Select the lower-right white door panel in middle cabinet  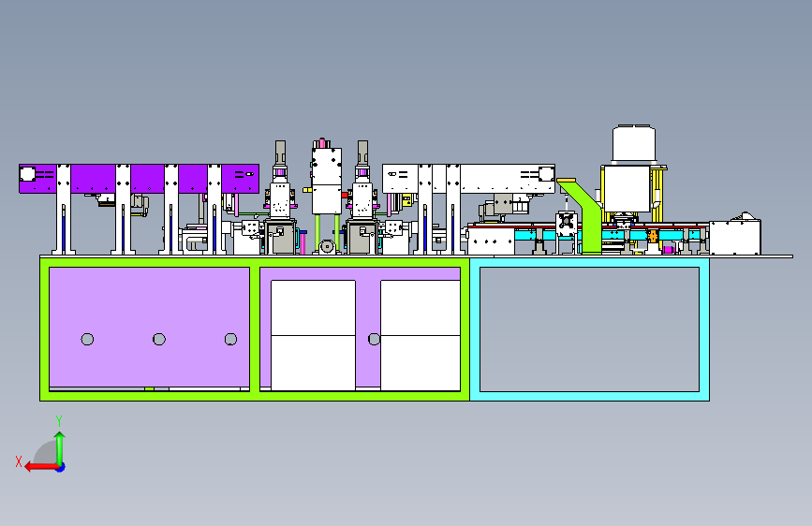[421, 363]
